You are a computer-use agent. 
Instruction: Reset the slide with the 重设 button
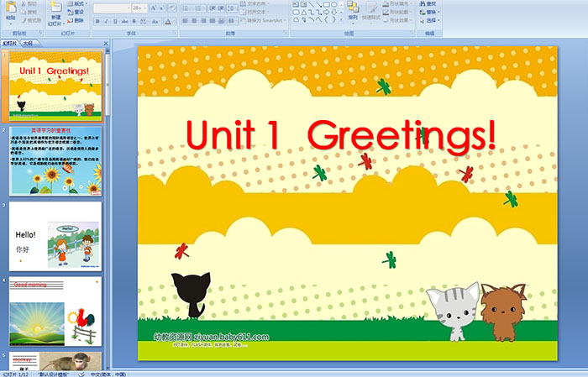76,12
